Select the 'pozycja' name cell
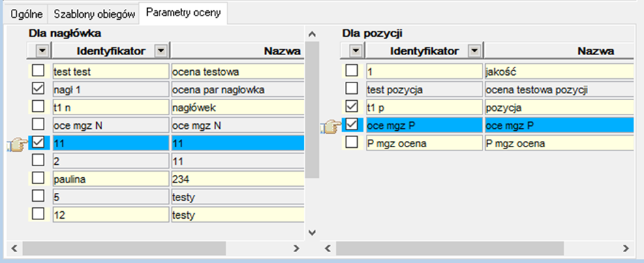The width and height of the screenshot is (644, 263). [559, 107]
